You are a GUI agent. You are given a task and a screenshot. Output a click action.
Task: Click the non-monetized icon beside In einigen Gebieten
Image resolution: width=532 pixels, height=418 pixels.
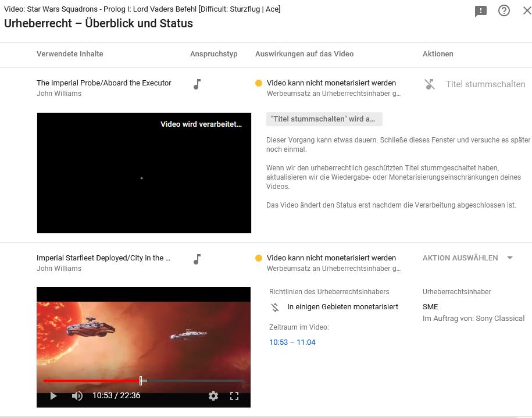[275, 307]
